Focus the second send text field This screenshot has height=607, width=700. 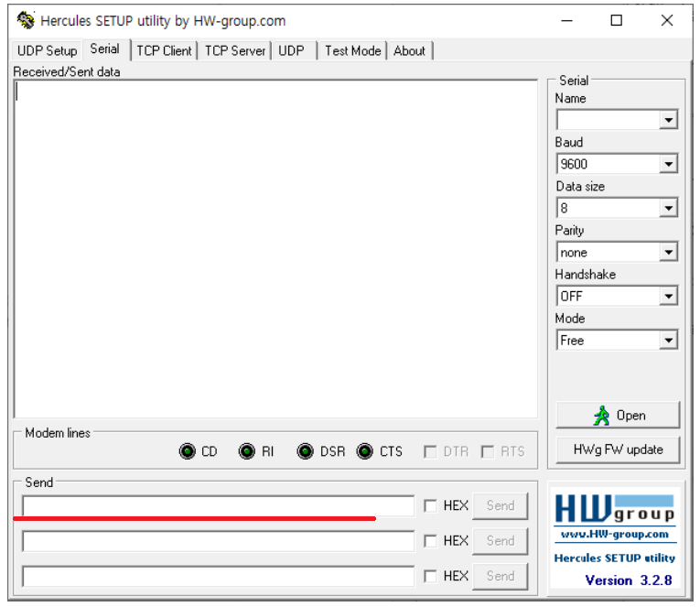219,541
